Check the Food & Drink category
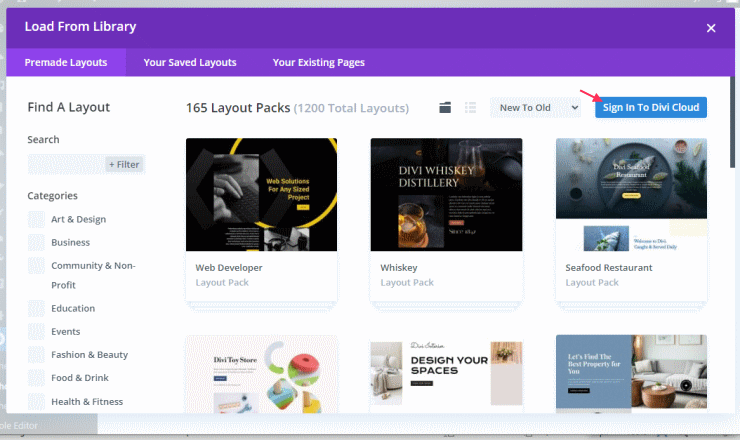Image resolution: width=740 pixels, height=440 pixels. [x=36, y=378]
